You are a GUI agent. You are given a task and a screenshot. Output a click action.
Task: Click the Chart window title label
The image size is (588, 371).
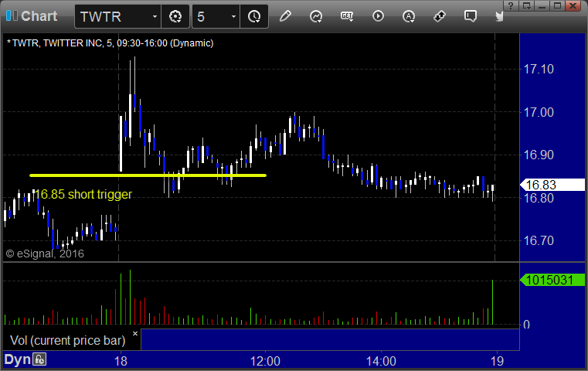pos(39,16)
